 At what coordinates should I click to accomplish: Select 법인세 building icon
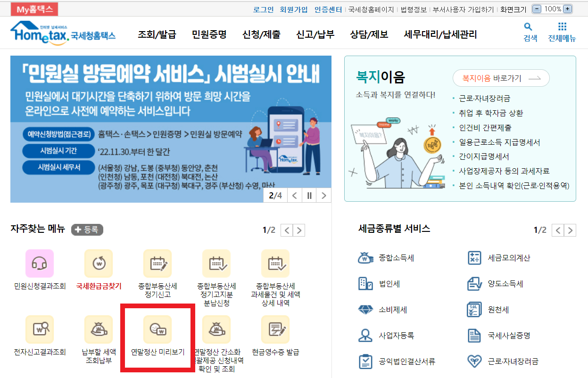366,284
